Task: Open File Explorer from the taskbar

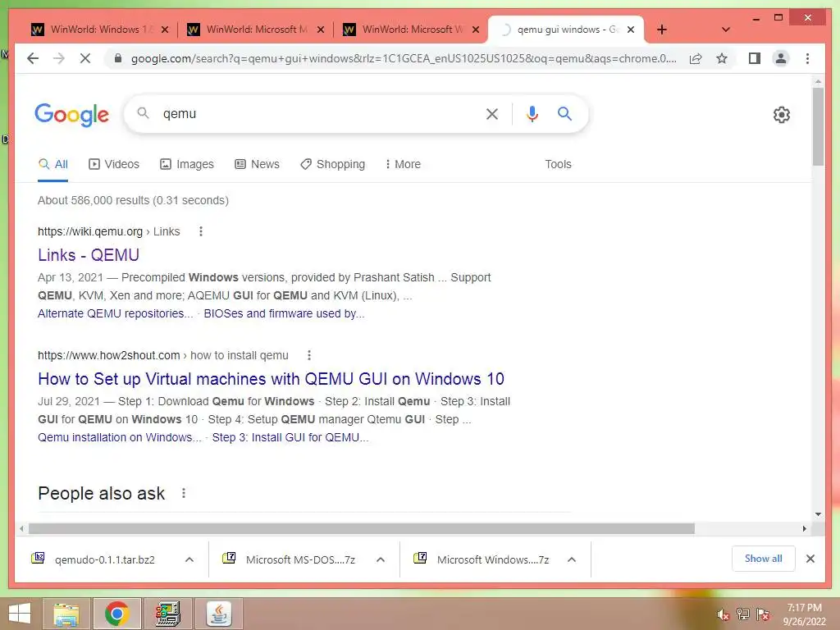Action: point(66,614)
